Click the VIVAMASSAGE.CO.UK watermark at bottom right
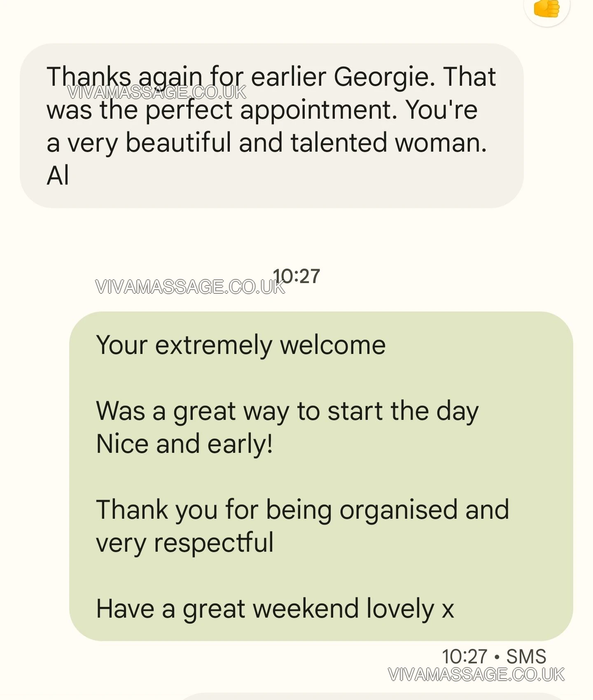Viewport: 593px width, 700px height. (x=476, y=675)
